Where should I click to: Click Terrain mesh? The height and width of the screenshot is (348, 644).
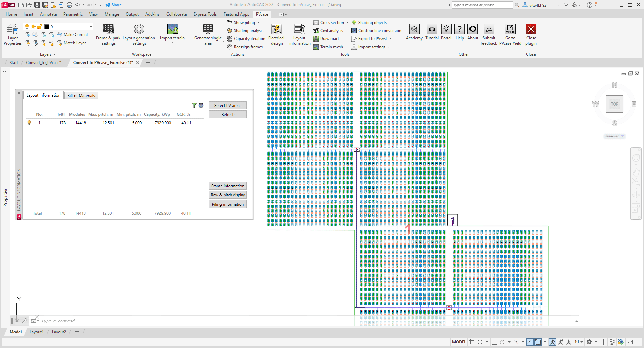tap(328, 47)
